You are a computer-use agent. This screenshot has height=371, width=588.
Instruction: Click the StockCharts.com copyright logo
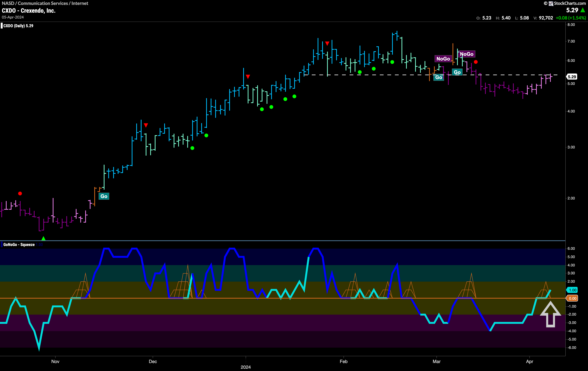coord(565,3)
